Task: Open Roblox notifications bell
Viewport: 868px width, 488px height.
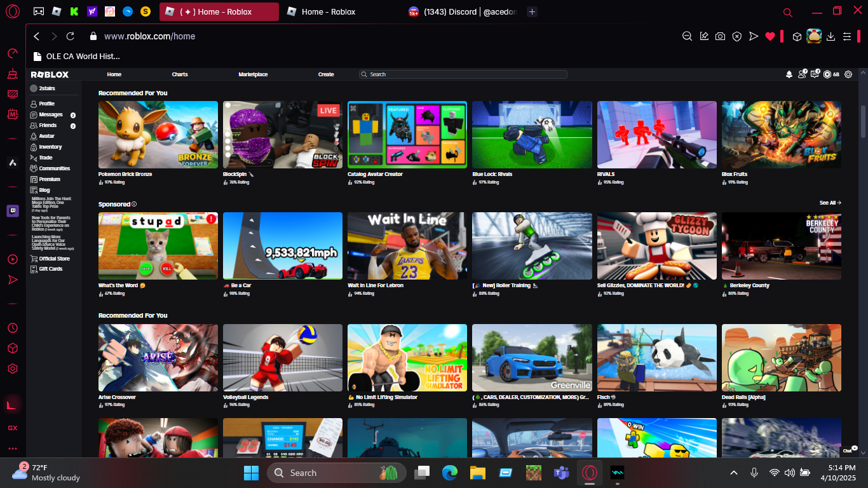Action: [789, 74]
